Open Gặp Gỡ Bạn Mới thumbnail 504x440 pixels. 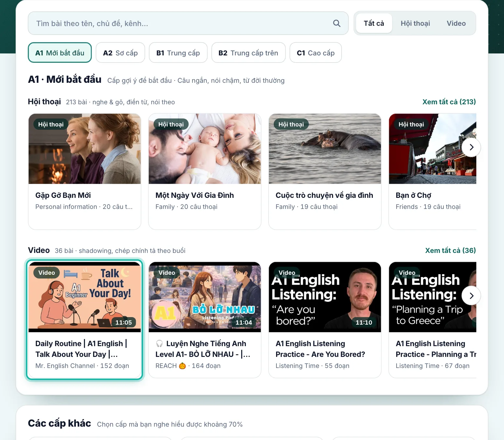point(85,149)
